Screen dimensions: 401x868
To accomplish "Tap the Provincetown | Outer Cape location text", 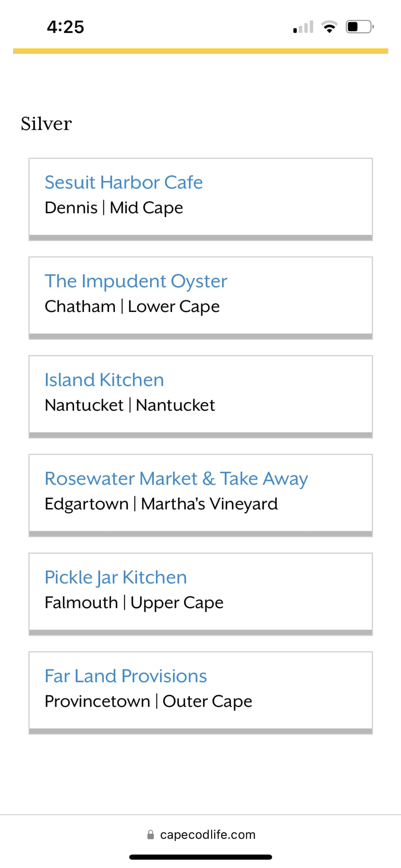I will (x=148, y=701).
